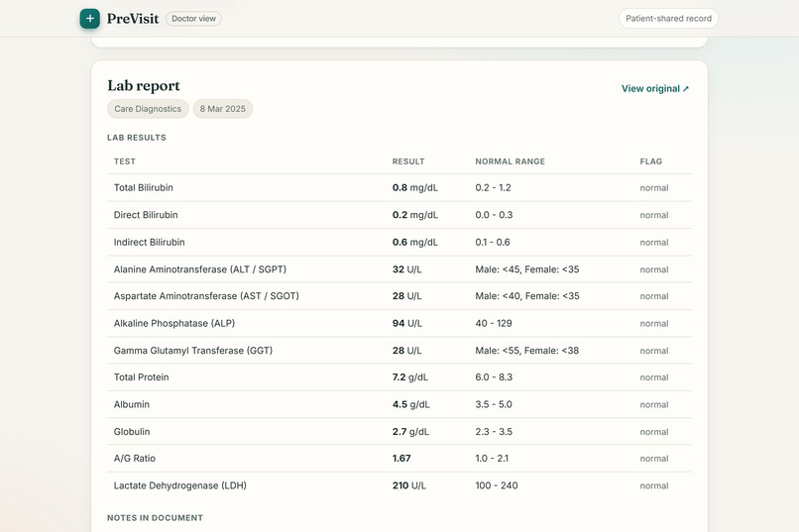The image size is (799, 532).
Task: Click the Care Diagnostics tag
Action: point(148,109)
